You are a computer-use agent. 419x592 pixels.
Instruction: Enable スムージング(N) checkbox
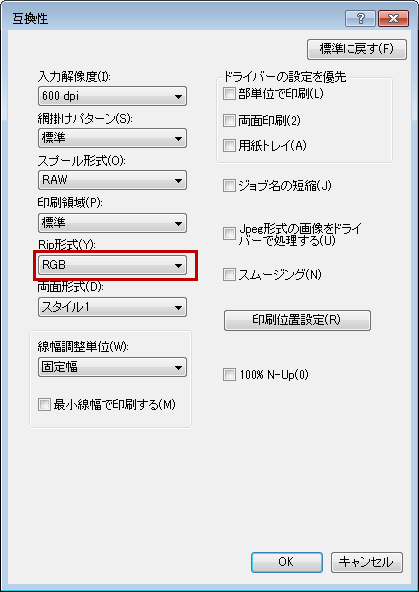(229, 274)
